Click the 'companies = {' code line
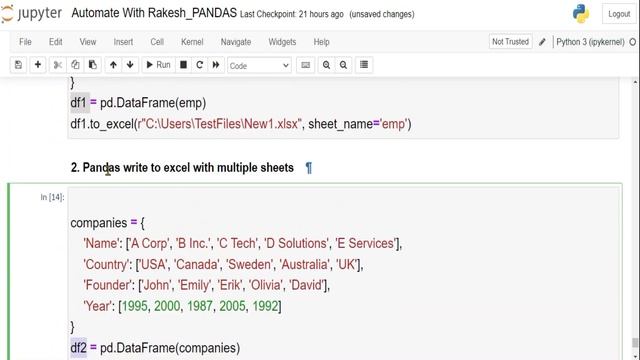640x360 pixels. pos(107,223)
